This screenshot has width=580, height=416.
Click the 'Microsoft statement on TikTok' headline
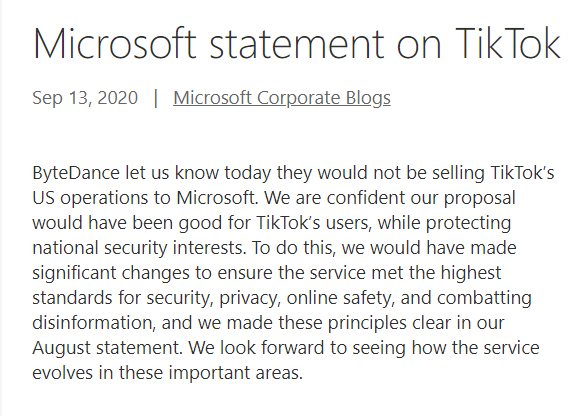(297, 44)
